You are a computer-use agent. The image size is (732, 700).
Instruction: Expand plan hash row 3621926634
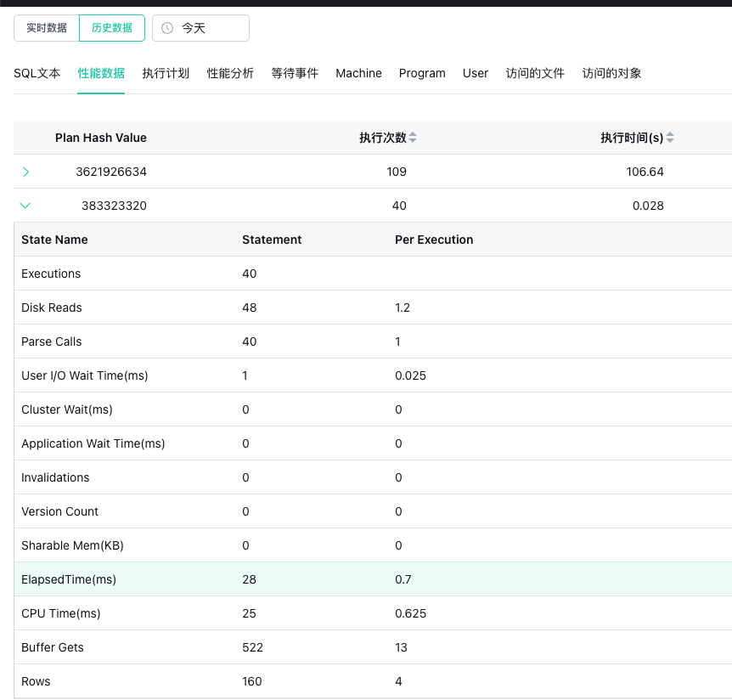(25, 172)
